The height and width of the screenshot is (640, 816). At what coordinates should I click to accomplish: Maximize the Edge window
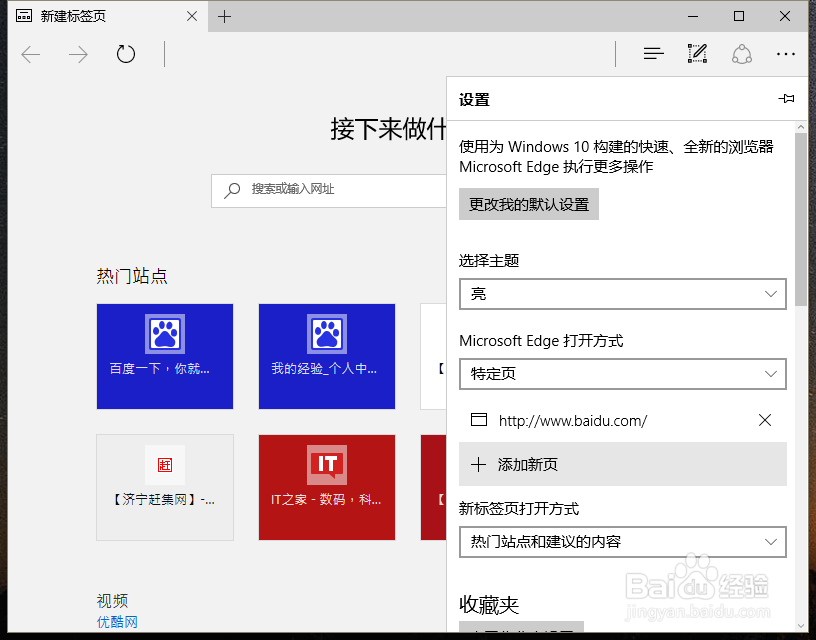tap(738, 17)
